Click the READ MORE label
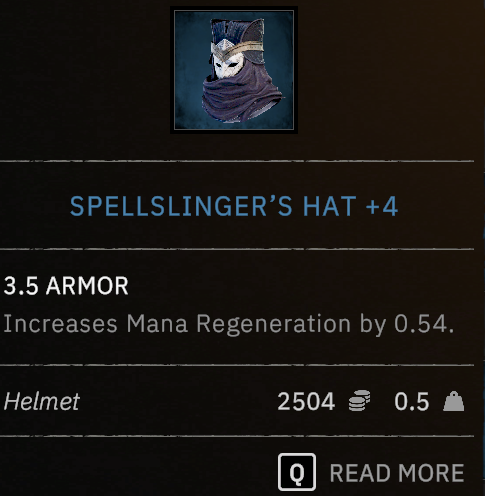This screenshot has height=496, width=485. pos(397,473)
